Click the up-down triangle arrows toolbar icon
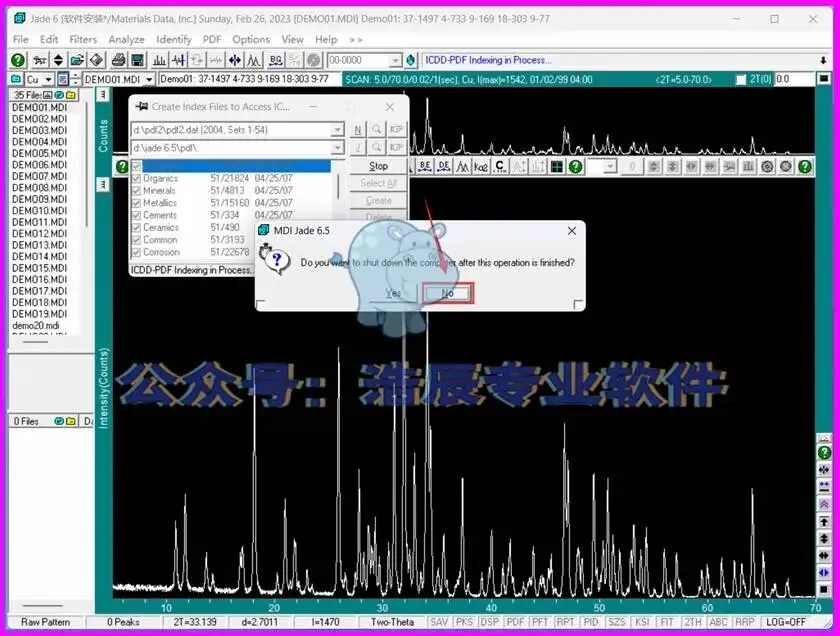Viewport: 840px width, 636px height. tap(58, 60)
